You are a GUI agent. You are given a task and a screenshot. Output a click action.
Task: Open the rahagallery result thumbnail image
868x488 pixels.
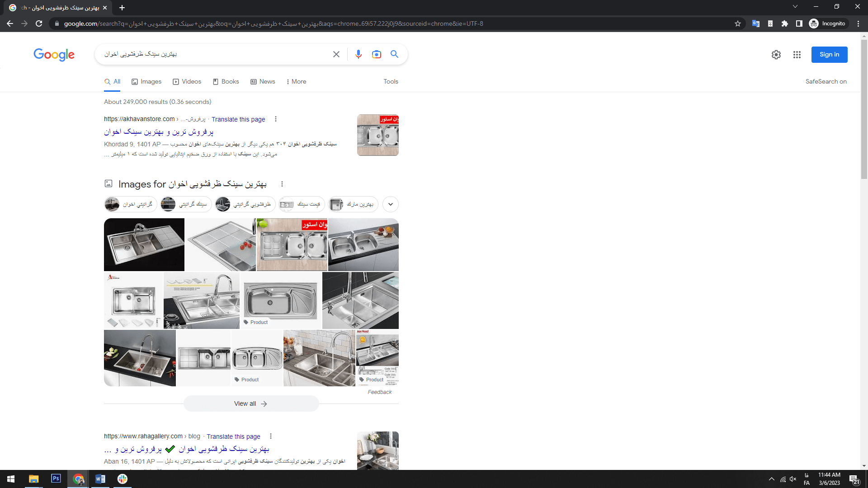378,450
